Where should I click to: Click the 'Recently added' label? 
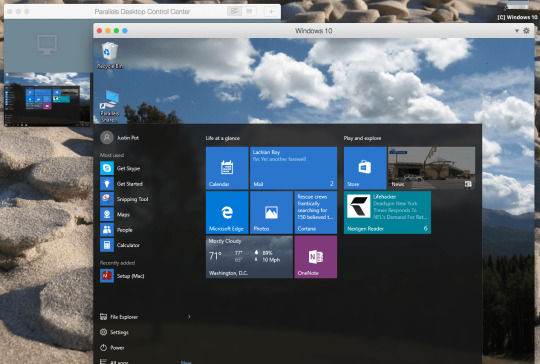coord(117,263)
